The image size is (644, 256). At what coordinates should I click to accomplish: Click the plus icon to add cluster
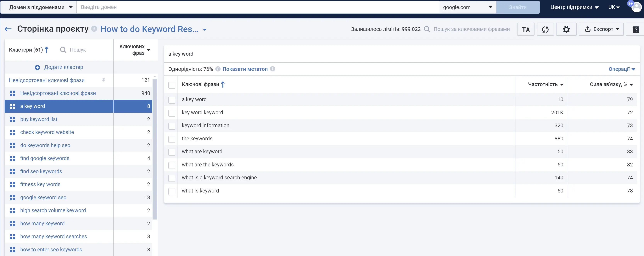point(37,67)
